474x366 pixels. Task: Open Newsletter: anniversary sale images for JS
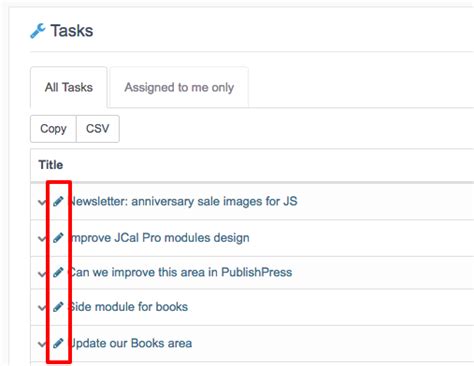coord(183,201)
